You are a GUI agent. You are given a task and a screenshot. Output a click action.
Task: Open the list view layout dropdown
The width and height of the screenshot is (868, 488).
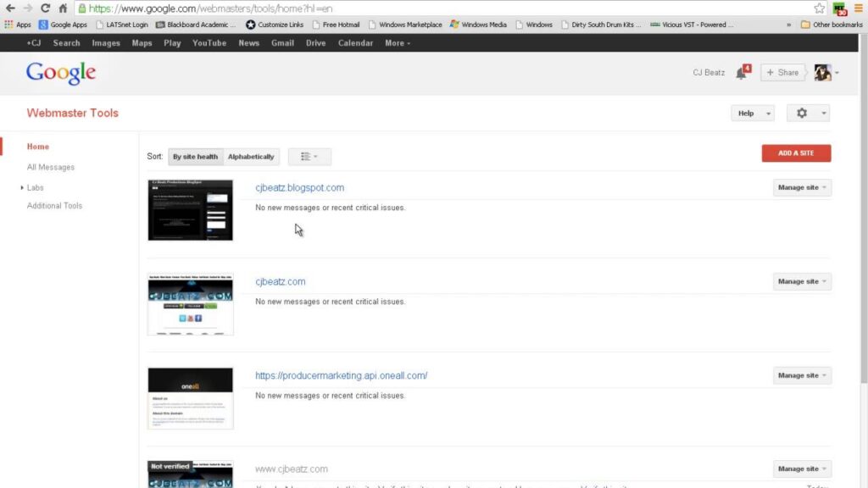[309, 157]
